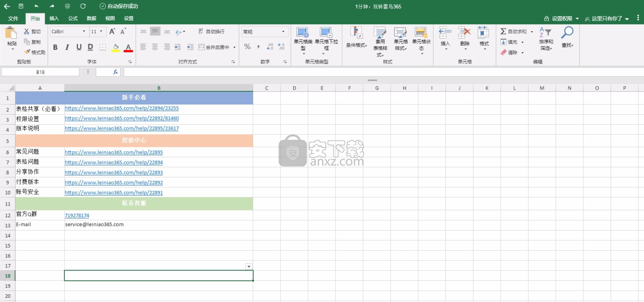Open the QQ group link 719278174
The width and height of the screenshot is (644, 302).
coord(77,216)
